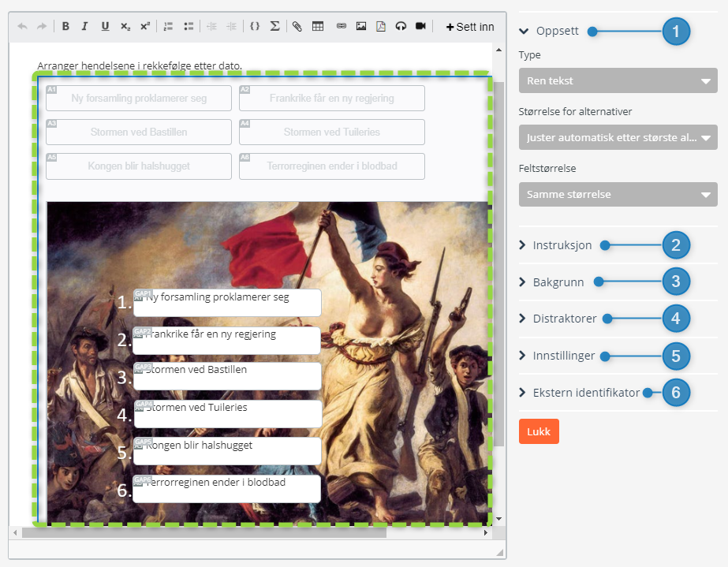Expand the Innstillinger section

tap(557, 356)
